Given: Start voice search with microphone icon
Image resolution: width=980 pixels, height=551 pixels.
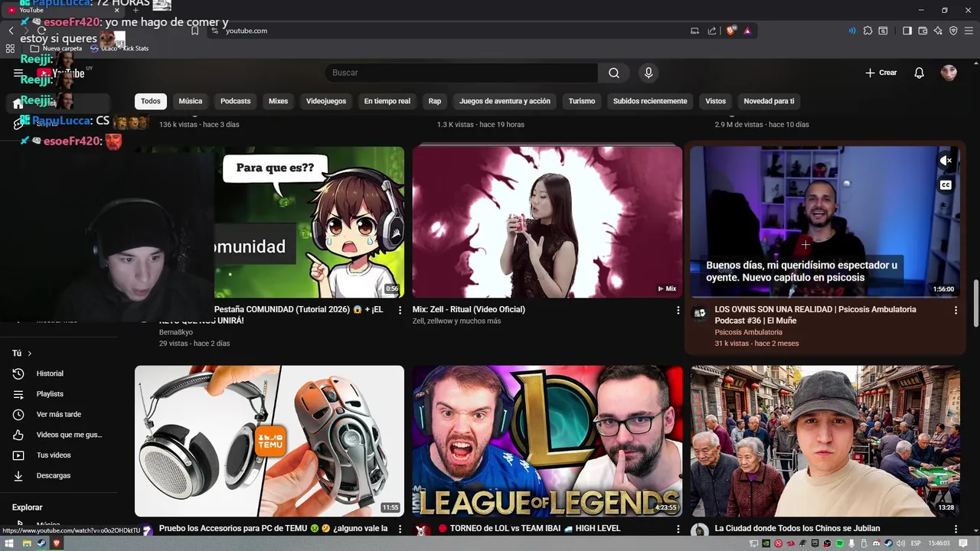Looking at the screenshot, I should pyautogui.click(x=648, y=73).
